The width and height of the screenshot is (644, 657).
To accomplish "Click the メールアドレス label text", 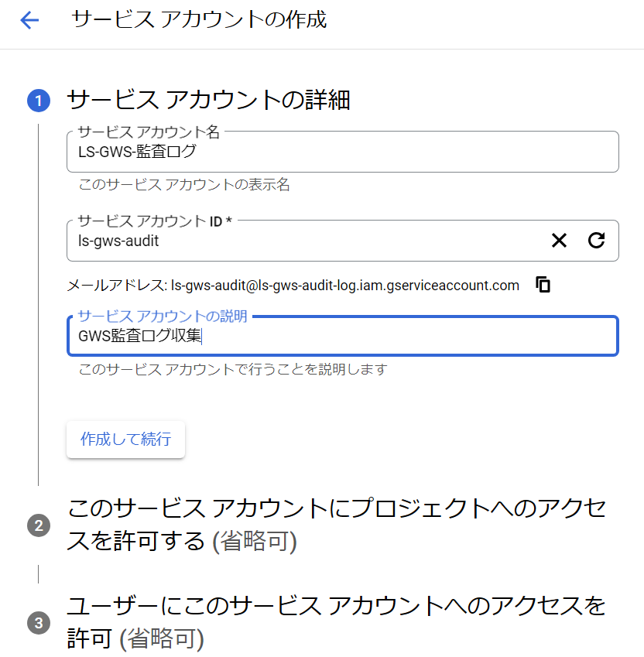I will [118, 286].
